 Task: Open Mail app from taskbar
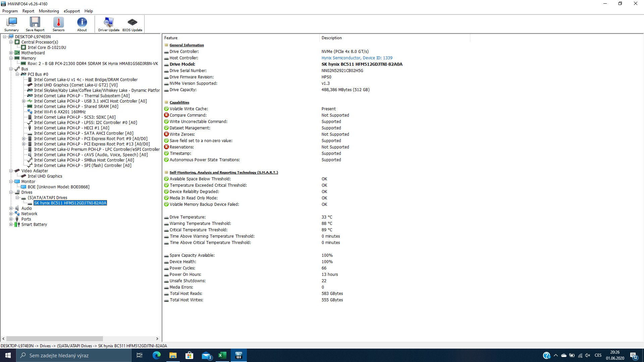pyautogui.click(x=206, y=355)
